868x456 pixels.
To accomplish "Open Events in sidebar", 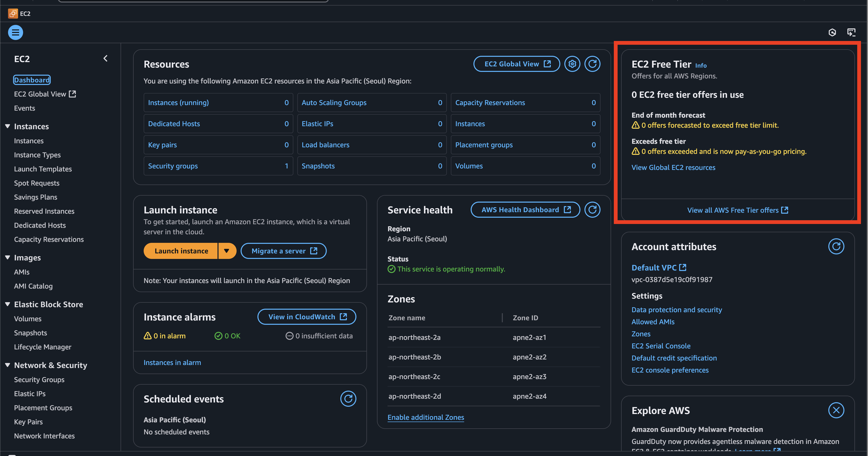I will click(x=25, y=108).
